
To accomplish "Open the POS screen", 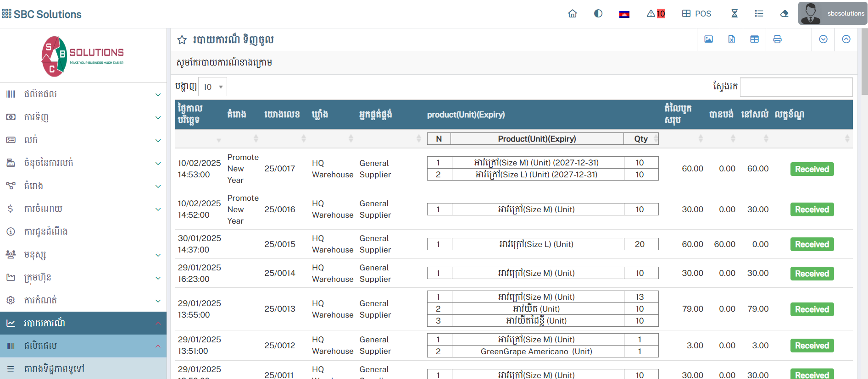I will pyautogui.click(x=696, y=14).
